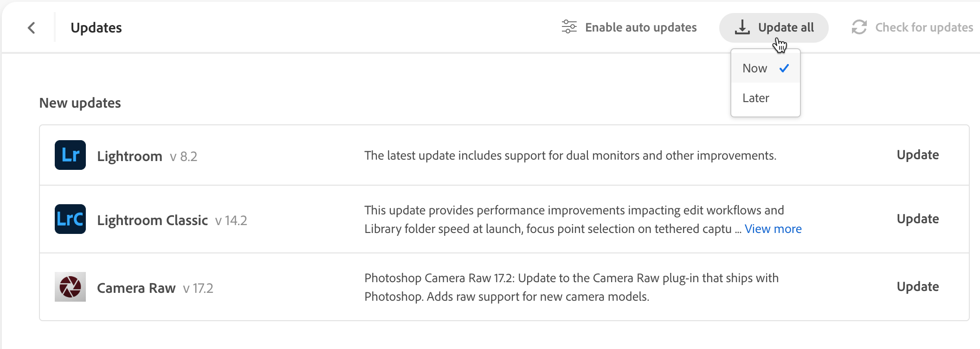The height and width of the screenshot is (349, 980).
Task: Click the refresh arrows icon
Action: pyautogui.click(x=859, y=27)
